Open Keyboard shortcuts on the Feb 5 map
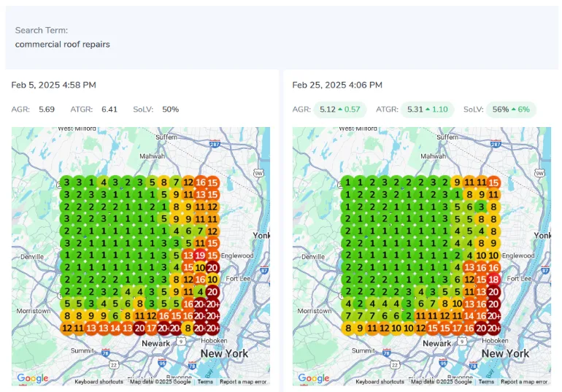The height and width of the screenshot is (392, 562). 99,382
